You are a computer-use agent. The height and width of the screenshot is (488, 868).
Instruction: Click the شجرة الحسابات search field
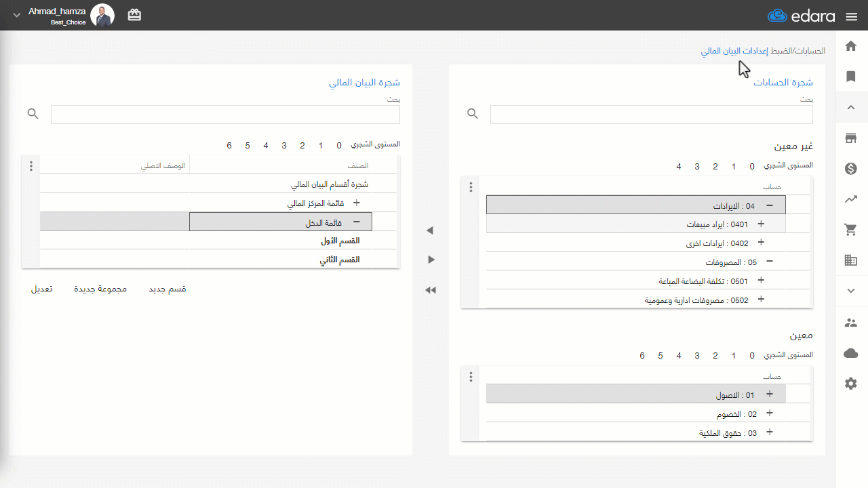[x=651, y=115]
